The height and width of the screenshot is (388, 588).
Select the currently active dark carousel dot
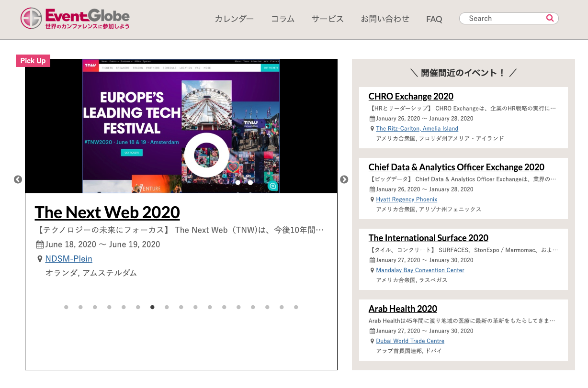(152, 307)
